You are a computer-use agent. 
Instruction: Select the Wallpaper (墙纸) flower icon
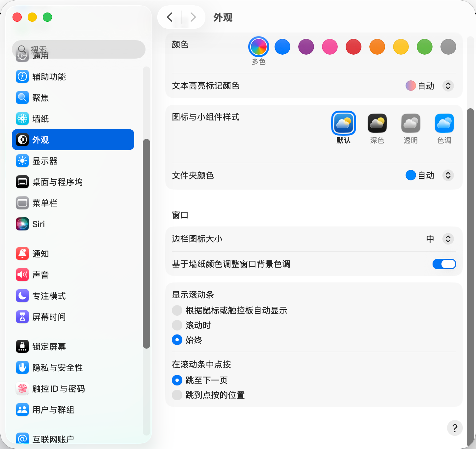[22, 119]
